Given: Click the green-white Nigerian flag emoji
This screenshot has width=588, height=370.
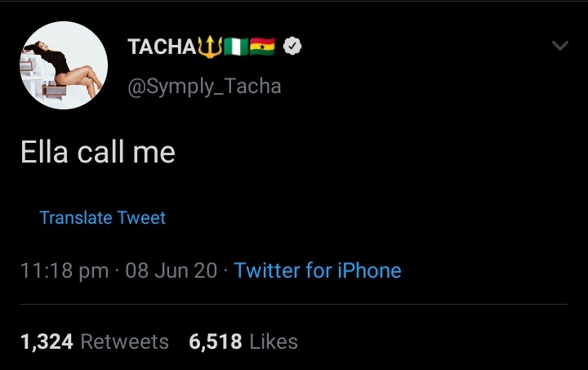Looking at the screenshot, I should 237,47.
